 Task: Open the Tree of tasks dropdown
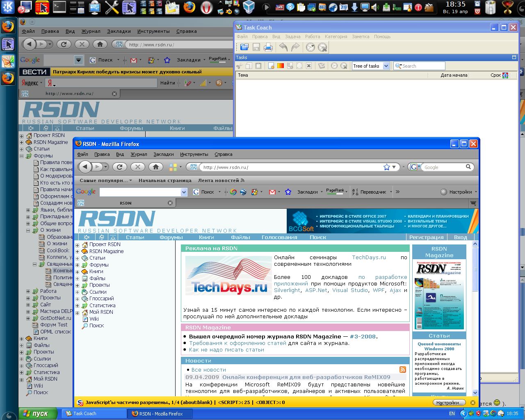[x=386, y=66]
